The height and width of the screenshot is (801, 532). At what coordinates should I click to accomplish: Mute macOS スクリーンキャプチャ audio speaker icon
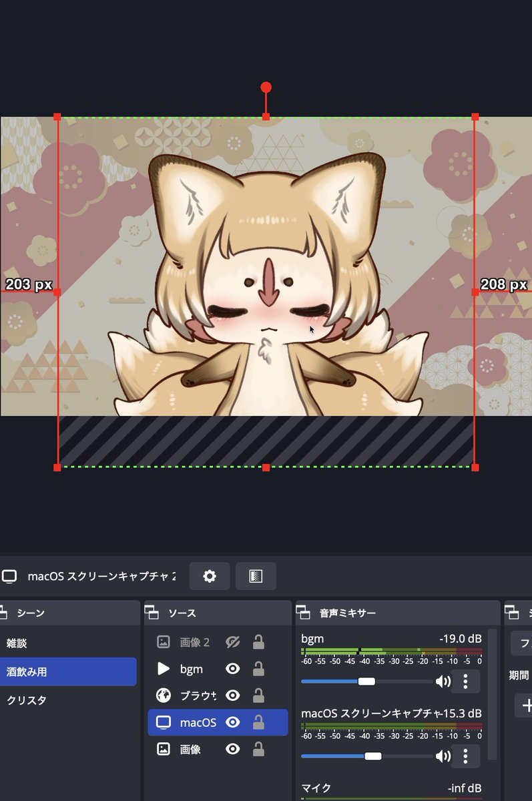pyautogui.click(x=443, y=756)
